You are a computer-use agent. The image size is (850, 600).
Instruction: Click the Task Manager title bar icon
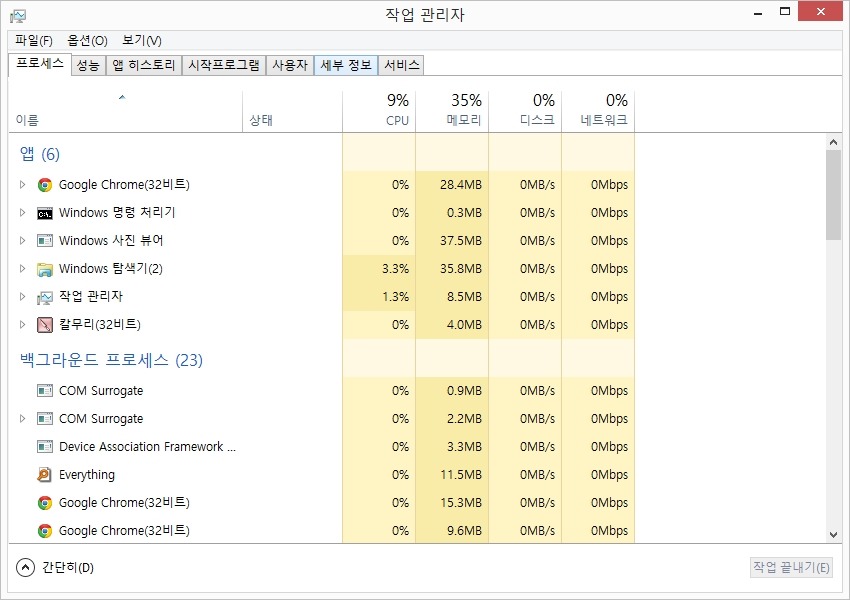(18, 16)
